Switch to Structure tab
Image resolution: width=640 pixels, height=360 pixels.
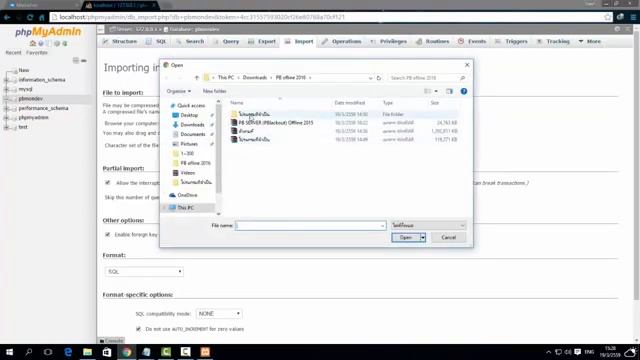click(120, 41)
